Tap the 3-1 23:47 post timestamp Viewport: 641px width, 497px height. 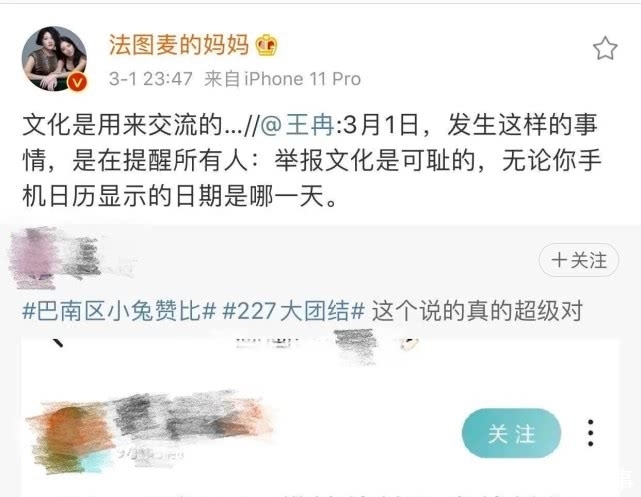(150, 78)
